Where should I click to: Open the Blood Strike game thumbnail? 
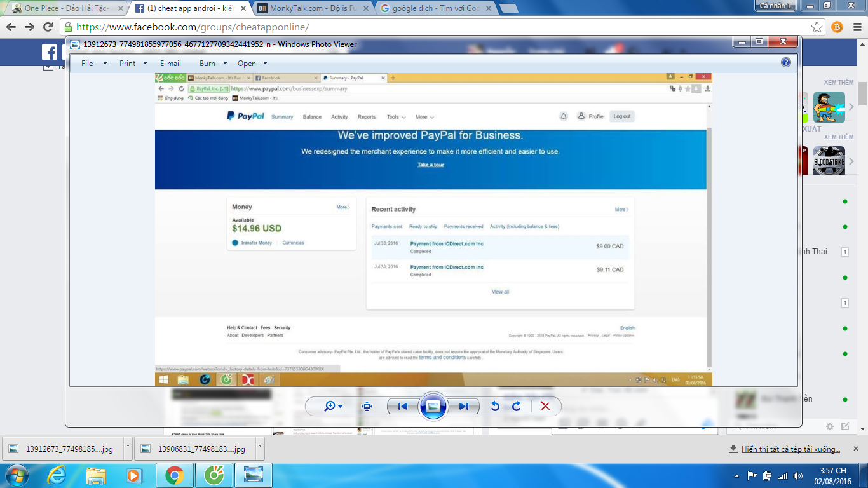tap(829, 161)
